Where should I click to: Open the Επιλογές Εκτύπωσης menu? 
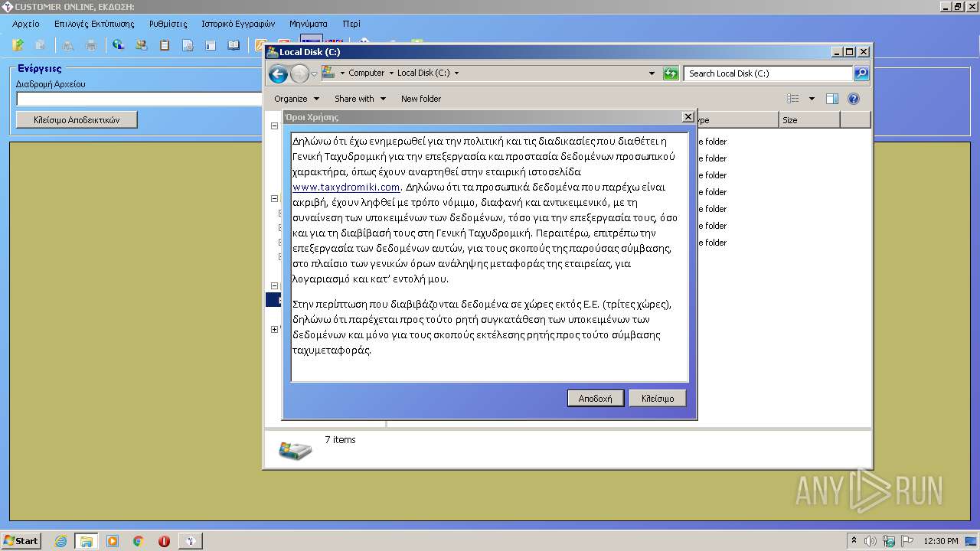click(x=94, y=24)
